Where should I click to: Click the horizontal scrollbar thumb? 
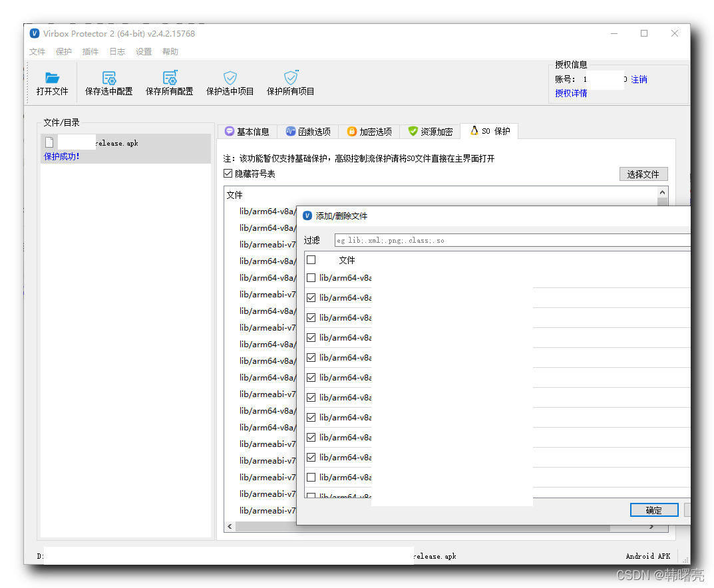423,527
